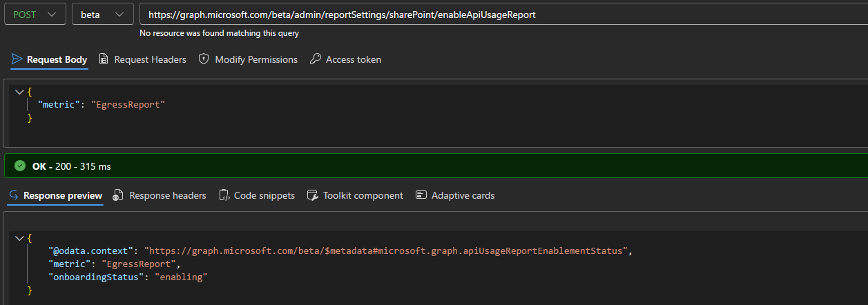Open the Response headers tab
This screenshot has width=868, height=305.
point(160,195)
